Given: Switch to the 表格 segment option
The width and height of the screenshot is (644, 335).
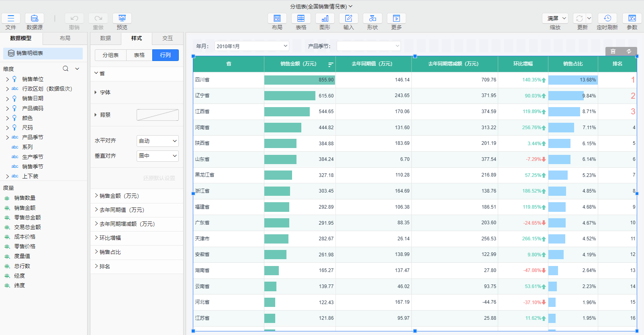Looking at the screenshot, I should pyautogui.click(x=139, y=55).
